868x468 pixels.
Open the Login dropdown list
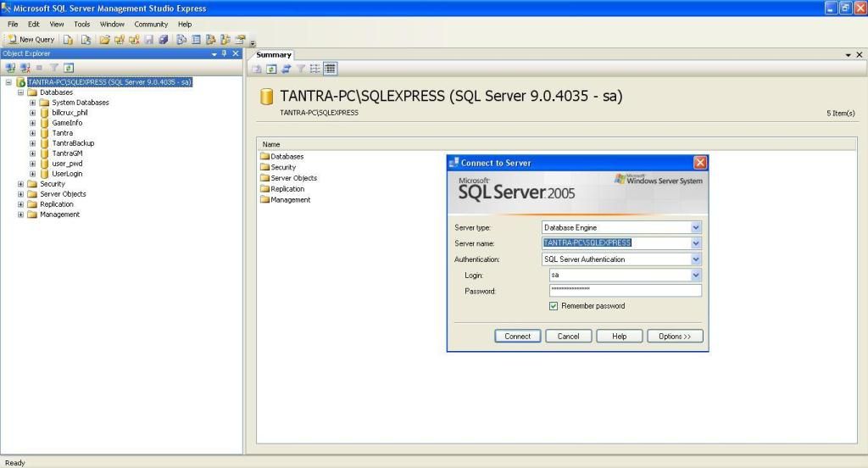(x=696, y=275)
